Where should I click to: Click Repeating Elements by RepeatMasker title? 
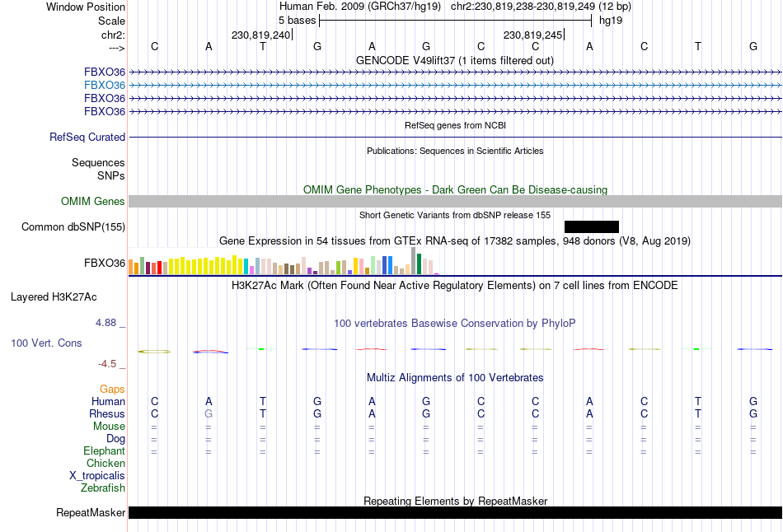455,501
